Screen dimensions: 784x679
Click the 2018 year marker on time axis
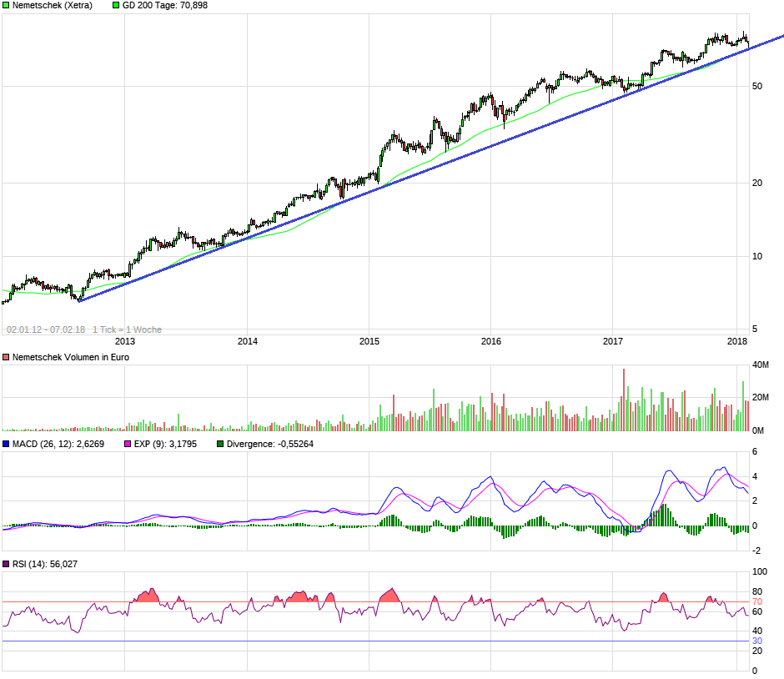736,341
